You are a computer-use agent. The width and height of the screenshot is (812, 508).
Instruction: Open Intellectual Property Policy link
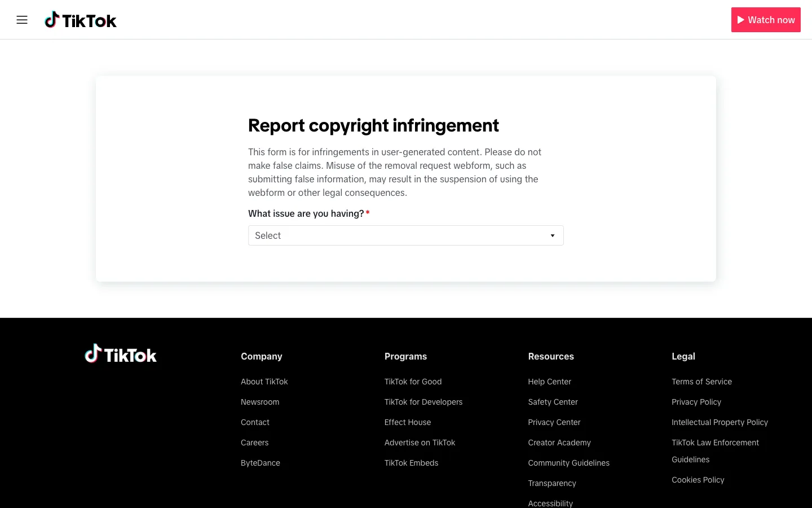click(720, 422)
